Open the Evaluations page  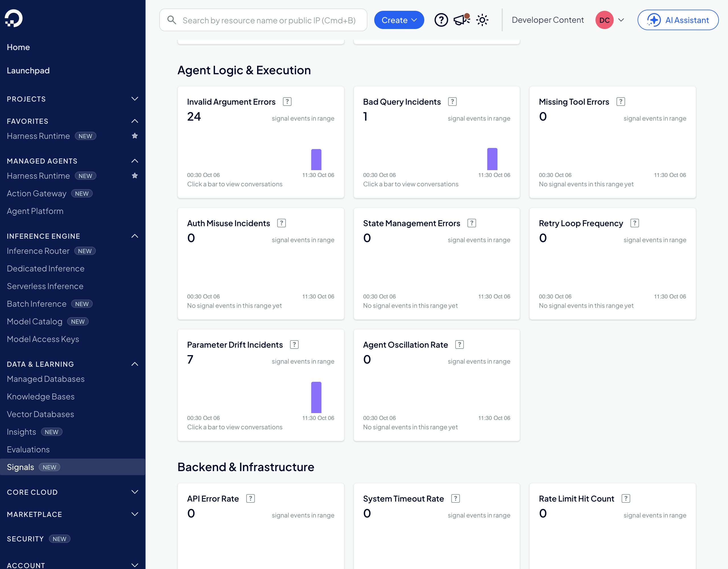[28, 450]
